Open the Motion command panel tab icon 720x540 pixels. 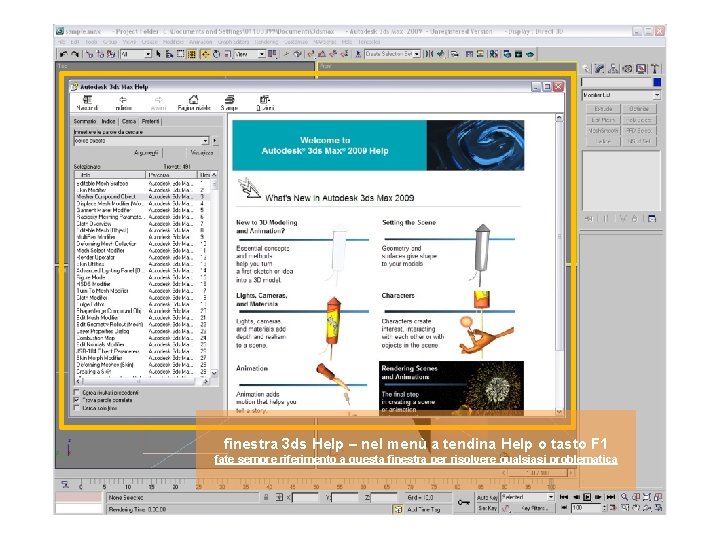click(627, 69)
